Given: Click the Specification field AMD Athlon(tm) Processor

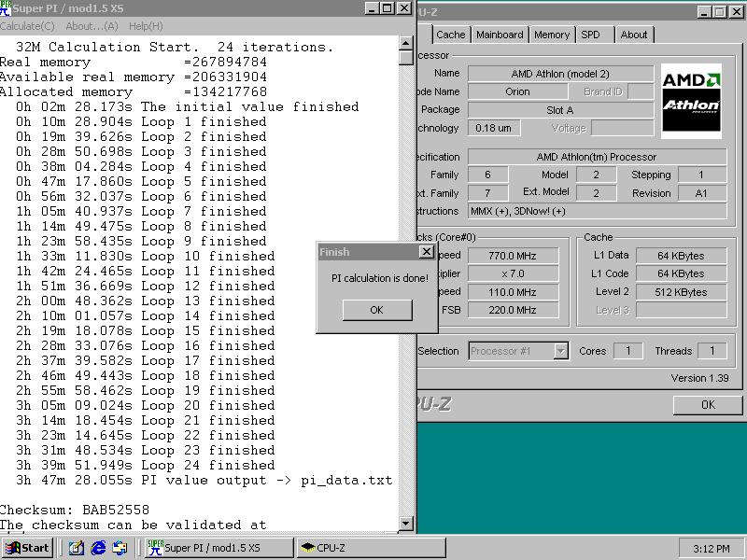Looking at the screenshot, I should (597, 157).
